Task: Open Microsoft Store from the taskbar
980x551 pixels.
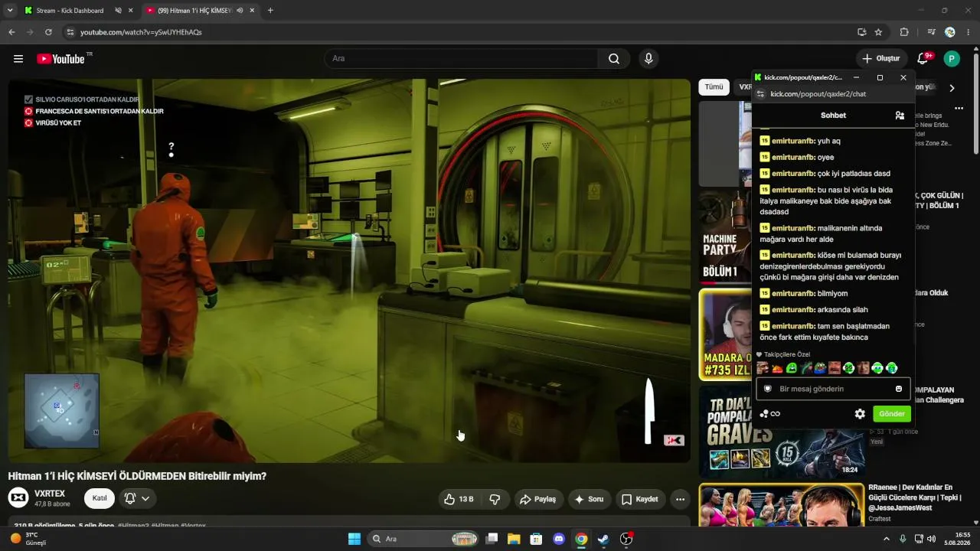Action: click(x=536, y=539)
